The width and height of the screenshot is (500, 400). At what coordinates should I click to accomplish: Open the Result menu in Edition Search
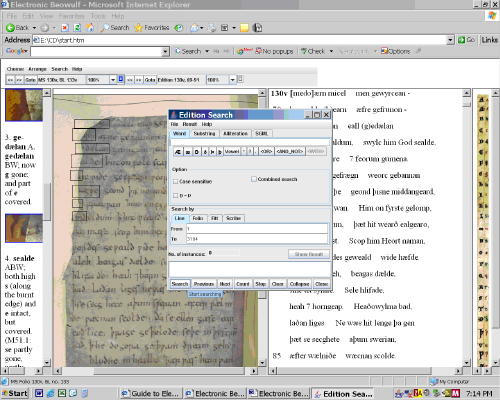pos(190,124)
